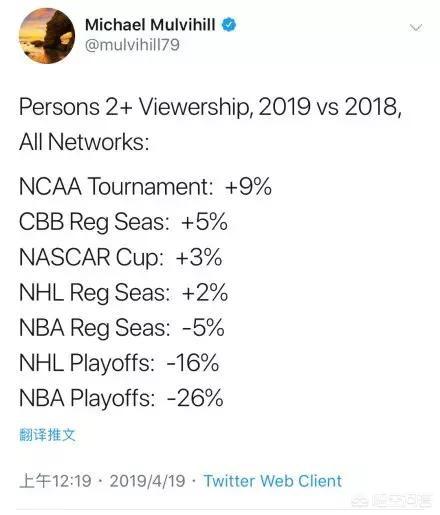The image size is (440, 515).
Task: Click the NBA Reg Seas -5% line
Action: pos(122,327)
